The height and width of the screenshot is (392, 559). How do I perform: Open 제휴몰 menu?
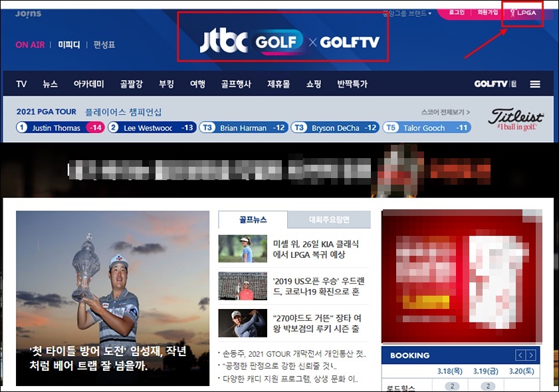pos(279,84)
